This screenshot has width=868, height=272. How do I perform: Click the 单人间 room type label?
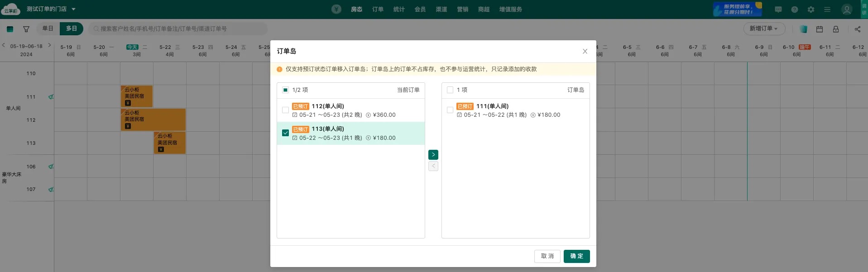click(x=13, y=108)
